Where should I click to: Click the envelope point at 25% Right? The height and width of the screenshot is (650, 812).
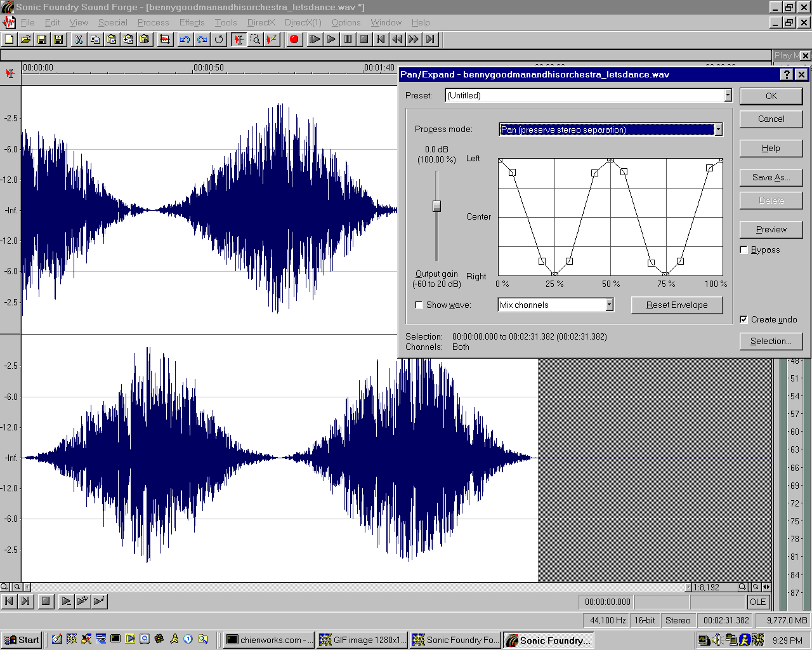(x=555, y=274)
